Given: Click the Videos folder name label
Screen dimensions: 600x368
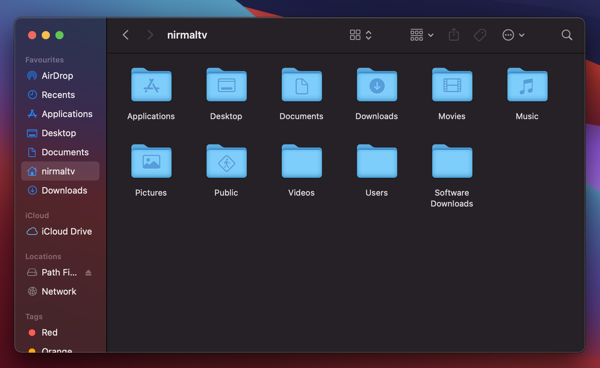Looking at the screenshot, I should coord(302,193).
